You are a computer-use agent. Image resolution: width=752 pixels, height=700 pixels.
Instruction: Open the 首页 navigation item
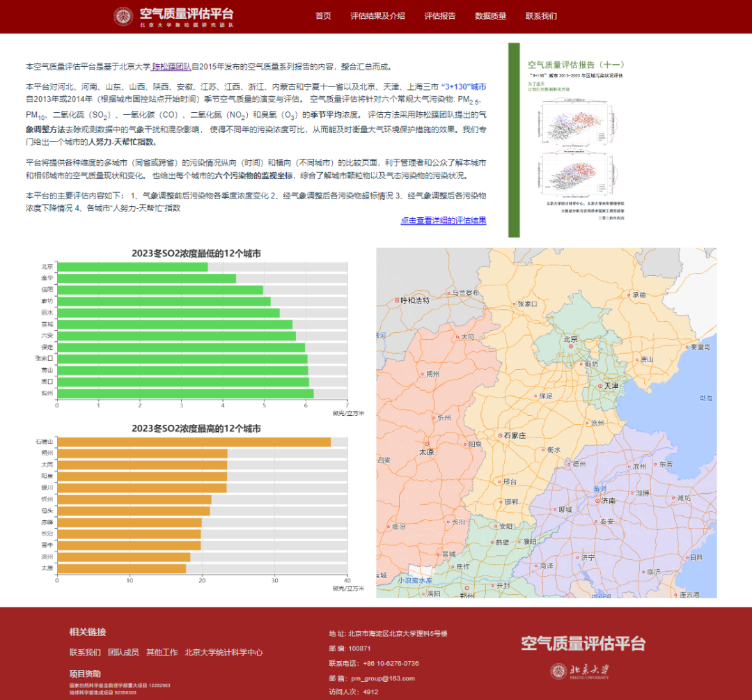323,16
